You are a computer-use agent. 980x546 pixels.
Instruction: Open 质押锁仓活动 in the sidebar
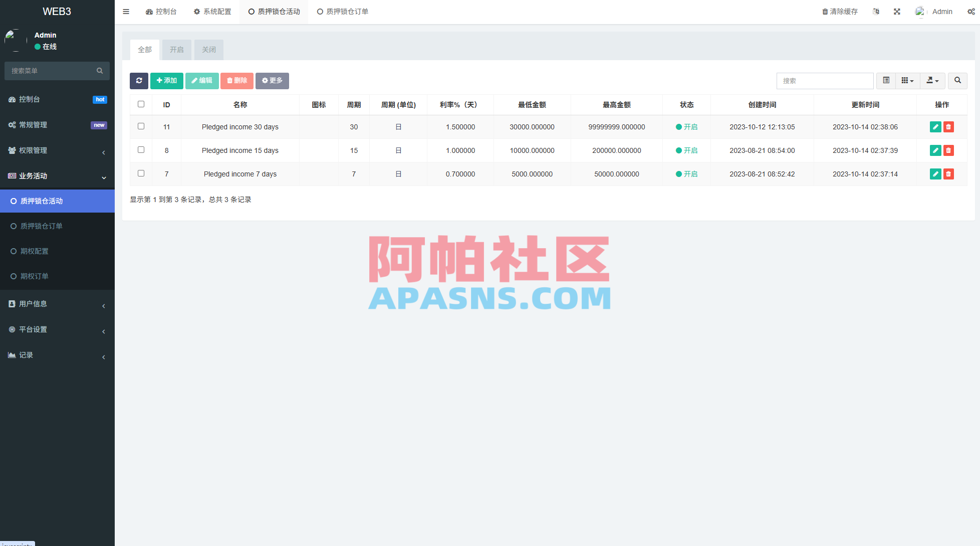pos(57,201)
